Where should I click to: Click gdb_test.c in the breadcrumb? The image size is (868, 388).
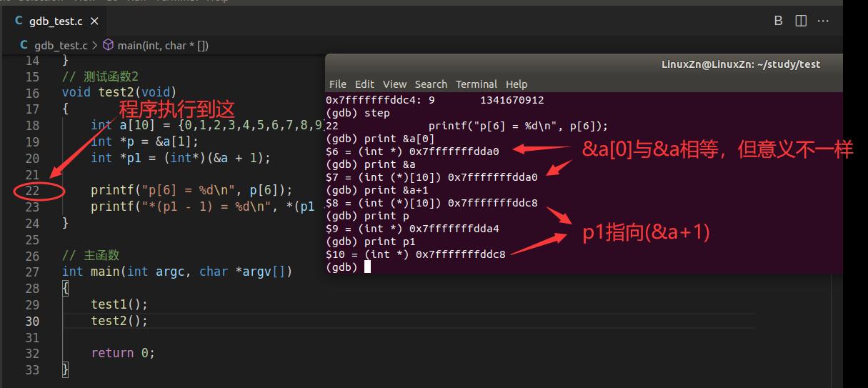[x=61, y=45]
